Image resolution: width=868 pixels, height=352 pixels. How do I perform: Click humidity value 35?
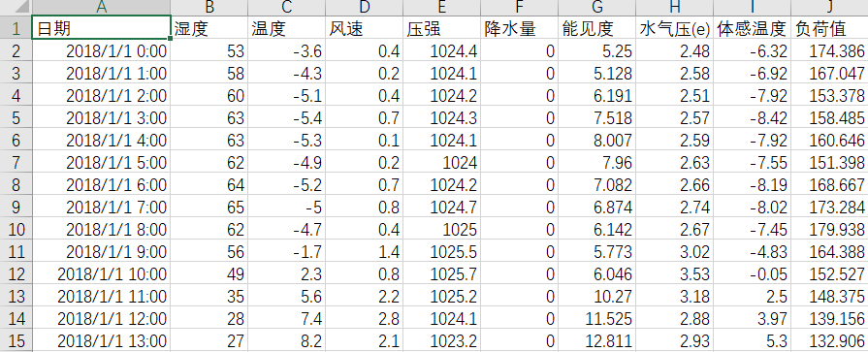click(209, 296)
